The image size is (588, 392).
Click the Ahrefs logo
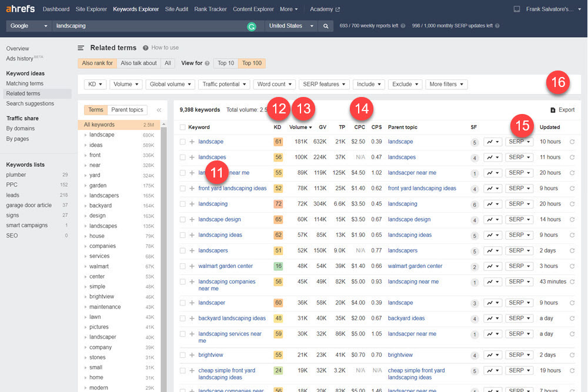(x=20, y=9)
